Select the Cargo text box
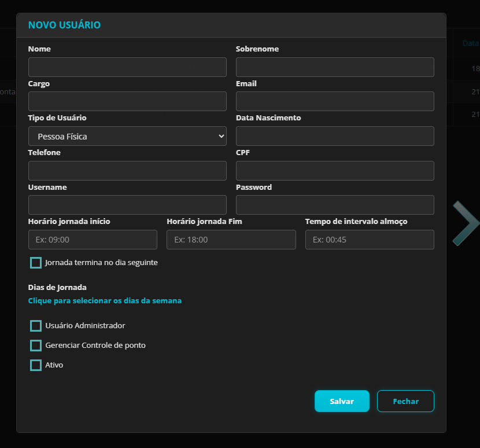480x448 pixels. pyautogui.click(x=127, y=101)
